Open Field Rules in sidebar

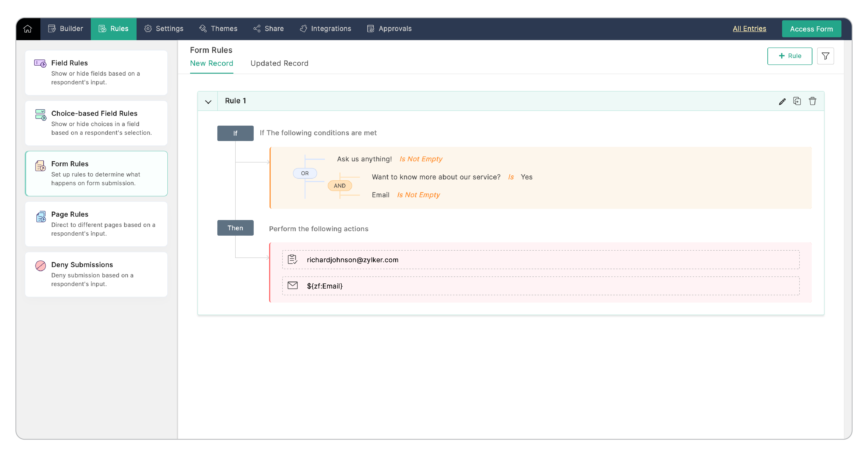point(96,73)
